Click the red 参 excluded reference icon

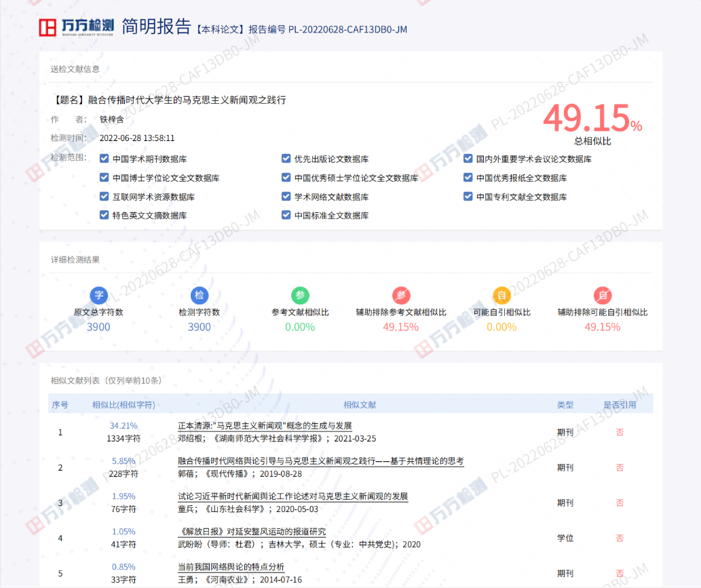coord(401,295)
